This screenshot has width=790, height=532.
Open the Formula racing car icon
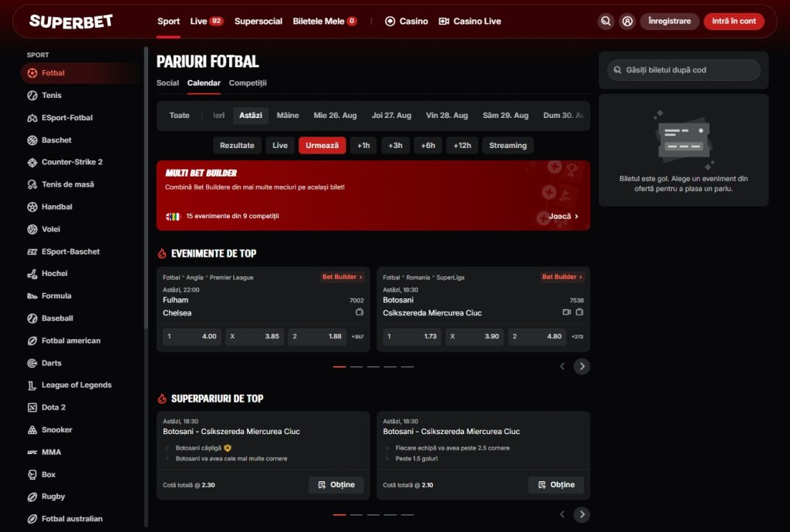(32, 296)
